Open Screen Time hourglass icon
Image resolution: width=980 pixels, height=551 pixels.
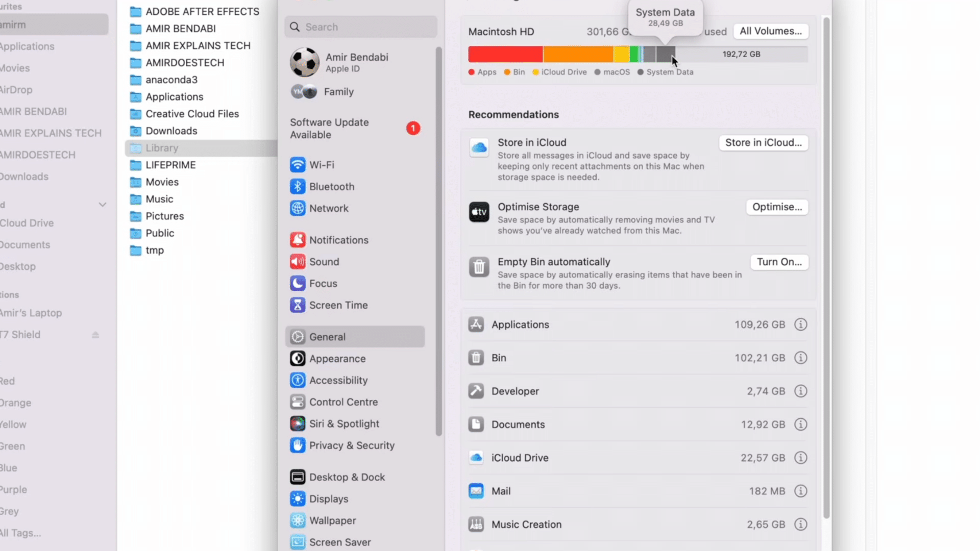pyautogui.click(x=298, y=305)
